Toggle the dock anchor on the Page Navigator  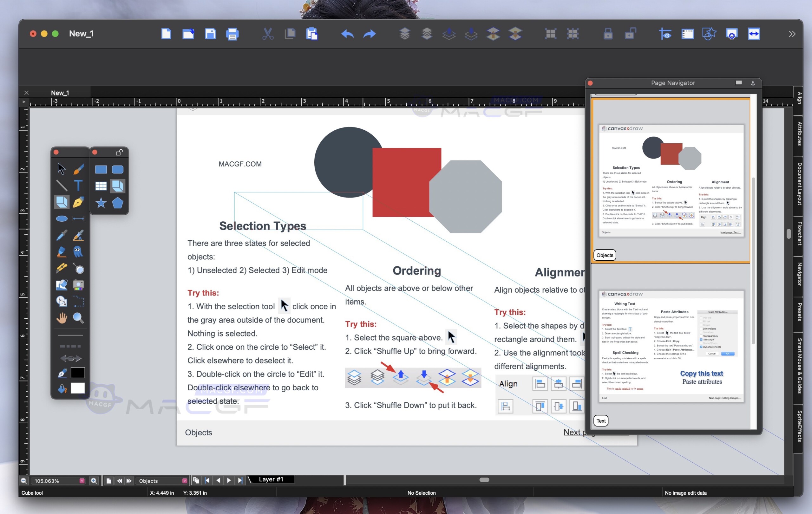point(753,83)
